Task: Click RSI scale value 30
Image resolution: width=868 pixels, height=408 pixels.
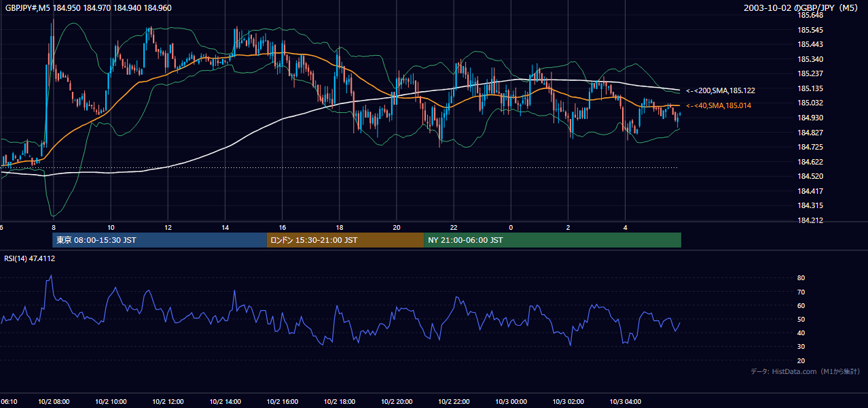Action: (801, 347)
